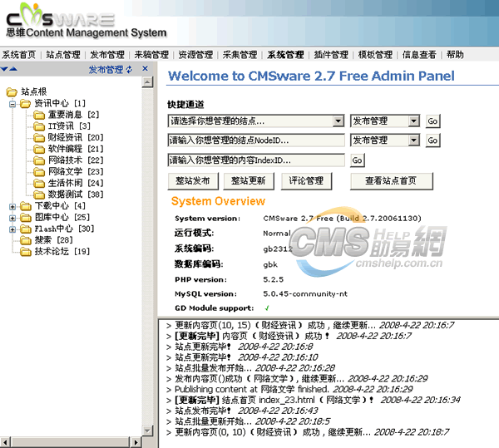Image resolution: width=499 pixels, height=448 pixels.
Task: Click the 站点根 root folder icon
Action: coord(12,92)
